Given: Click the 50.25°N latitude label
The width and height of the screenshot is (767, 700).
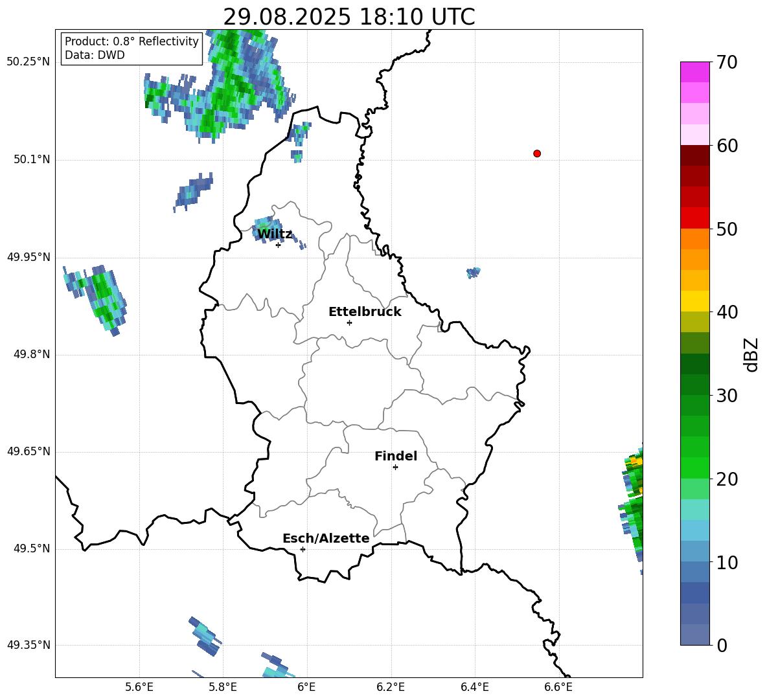Looking at the screenshot, I should point(29,62).
